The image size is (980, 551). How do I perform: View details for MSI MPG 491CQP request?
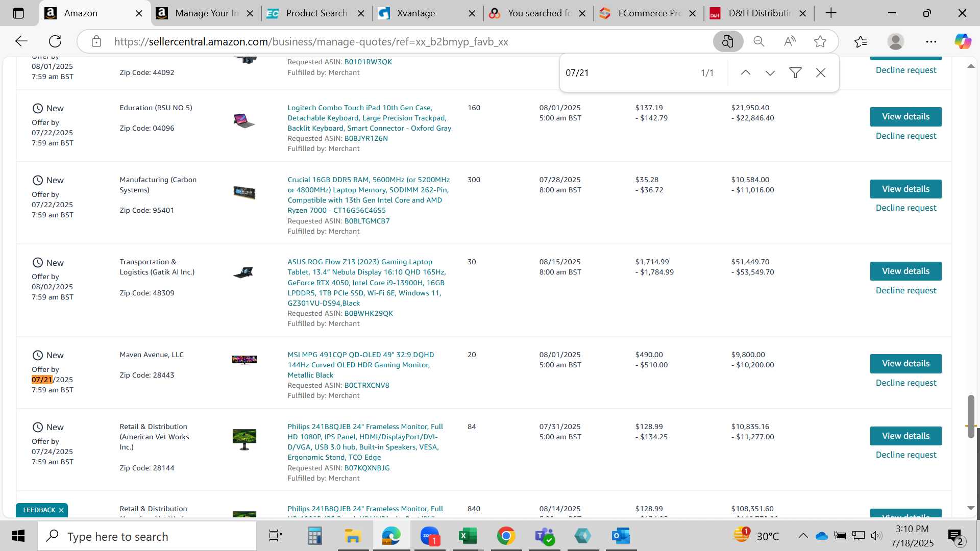(x=905, y=364)
